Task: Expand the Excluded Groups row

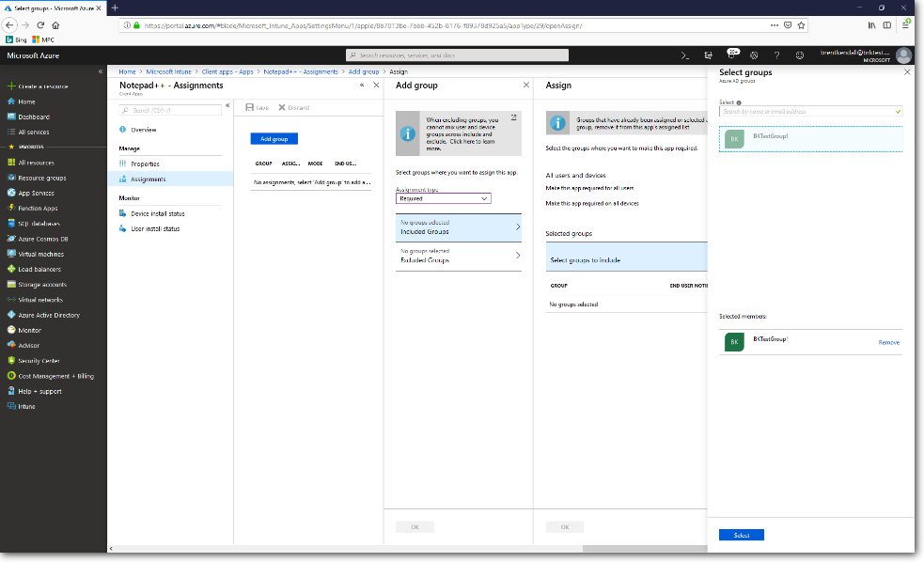Action: click(x=459, y=256)
